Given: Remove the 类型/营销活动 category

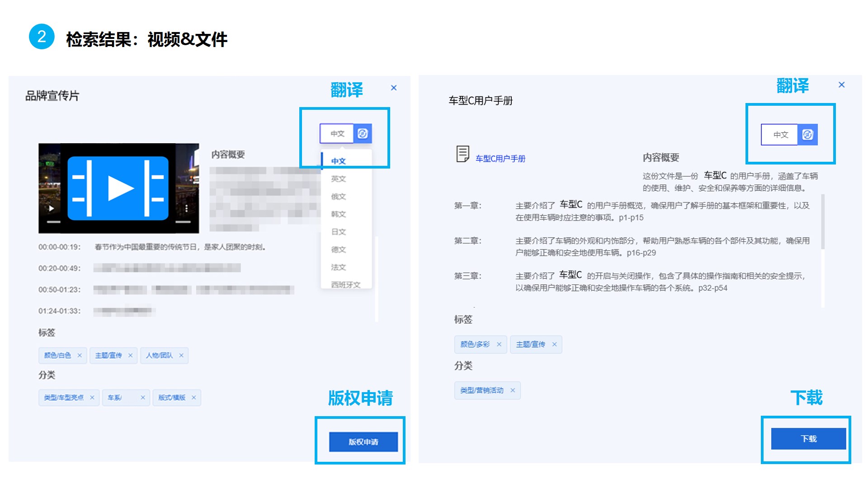Looking at the screenshot, I should 513,390.
